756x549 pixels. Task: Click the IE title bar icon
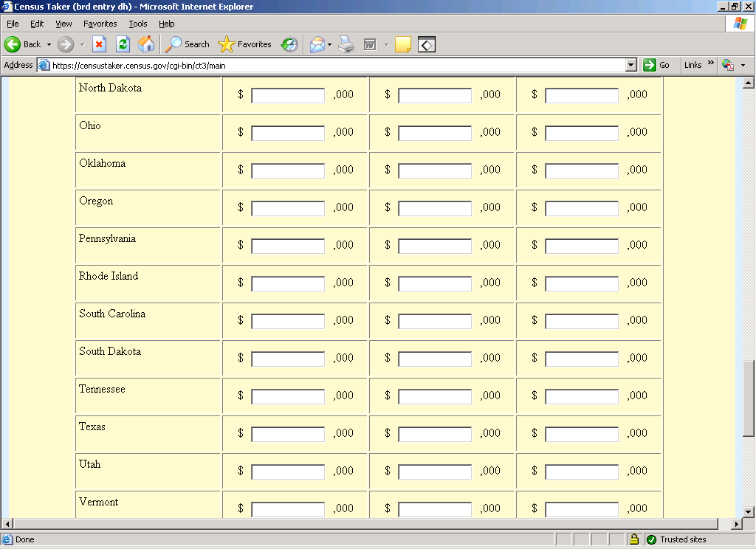(6, 6)
